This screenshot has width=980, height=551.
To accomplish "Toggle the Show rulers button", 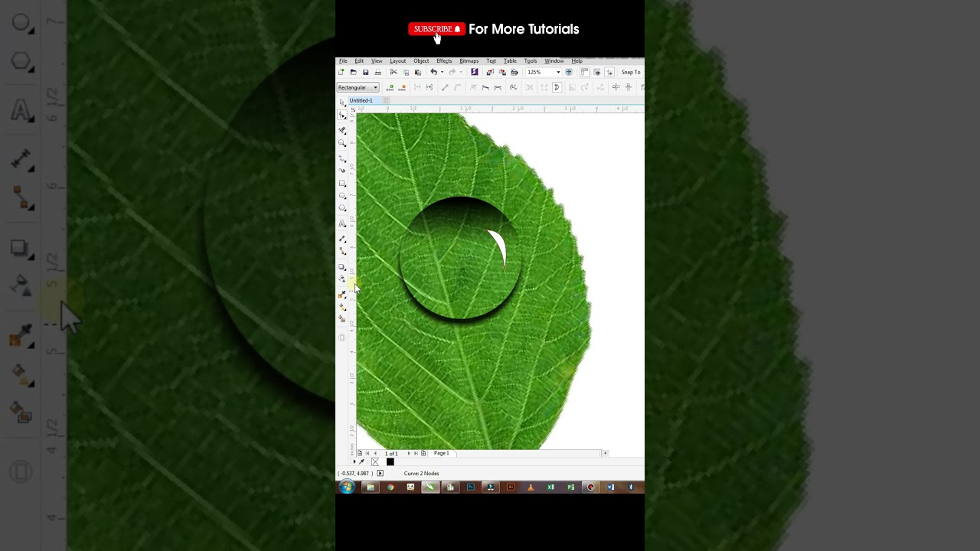I will coord(584,72).
